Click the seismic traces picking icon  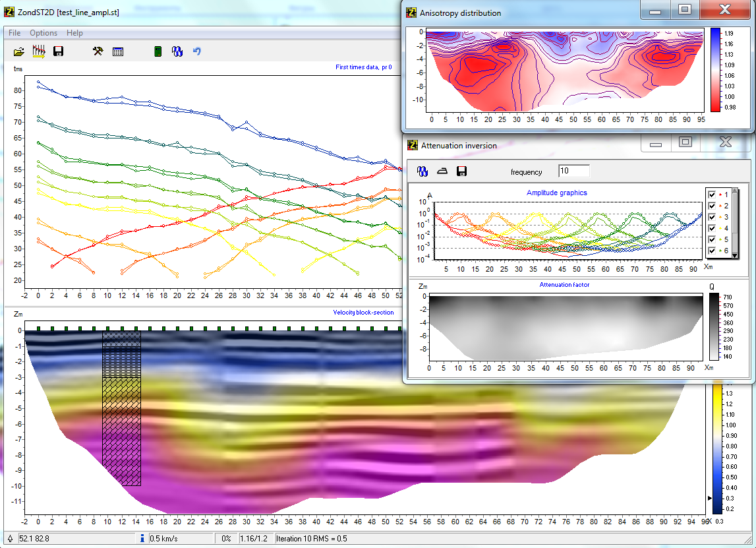click(x=39, y=51)
